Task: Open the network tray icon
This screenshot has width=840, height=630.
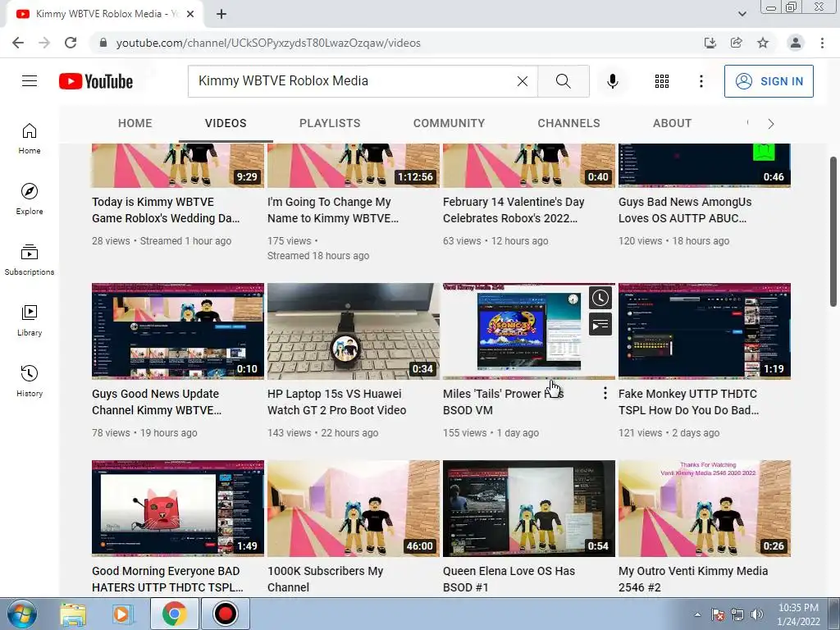Action: pos(737,614)
